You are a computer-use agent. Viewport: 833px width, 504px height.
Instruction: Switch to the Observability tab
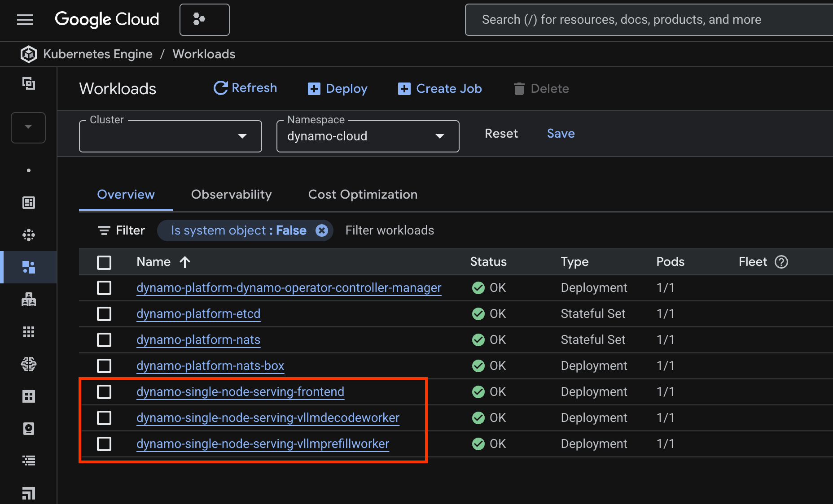pos(231,195)
